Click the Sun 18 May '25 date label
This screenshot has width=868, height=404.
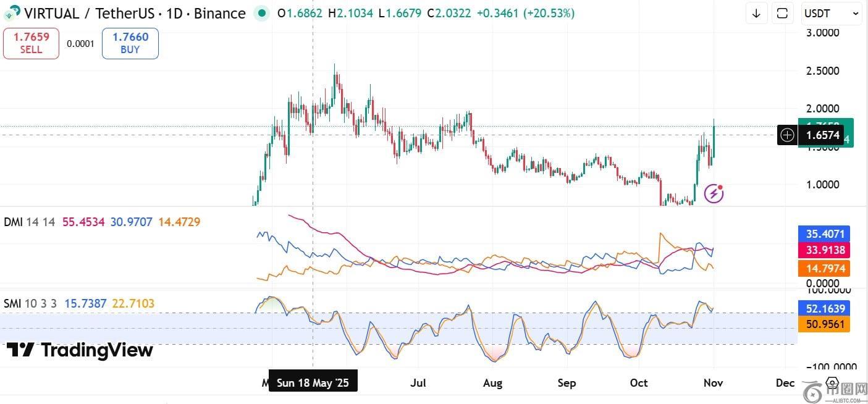[x=313, y=383]
